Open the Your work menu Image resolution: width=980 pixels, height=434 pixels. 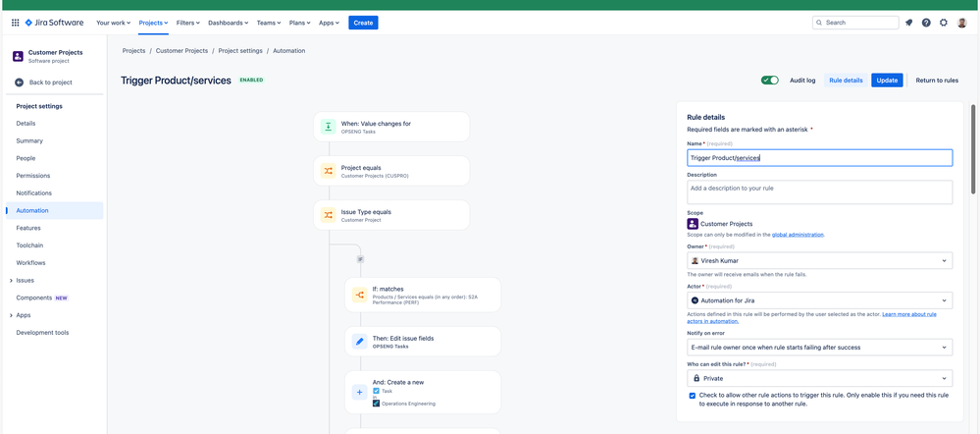click(113, 23)
